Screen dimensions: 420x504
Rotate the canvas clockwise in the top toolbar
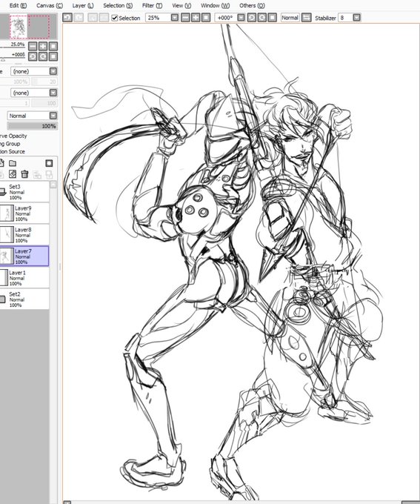[262, 17]
